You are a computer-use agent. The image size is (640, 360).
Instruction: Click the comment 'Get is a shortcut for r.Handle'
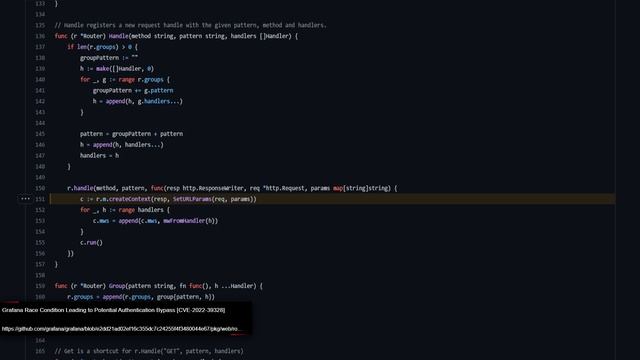(x=149, y=351)
